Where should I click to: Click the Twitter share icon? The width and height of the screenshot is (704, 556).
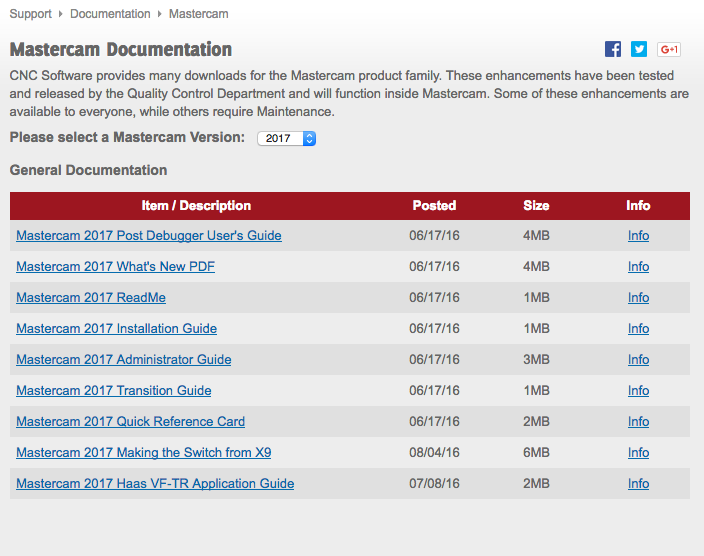[x=639, y=49]
